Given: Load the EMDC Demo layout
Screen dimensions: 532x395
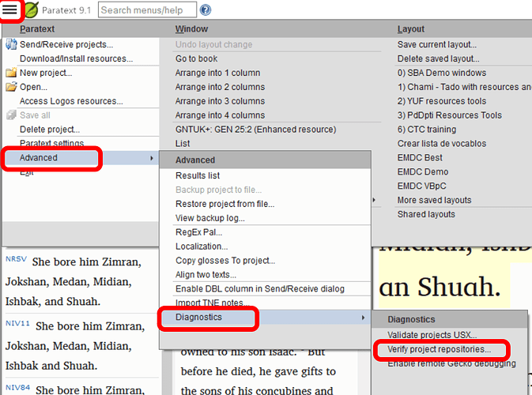Looking at the screenshot, I should coord(423,172).
